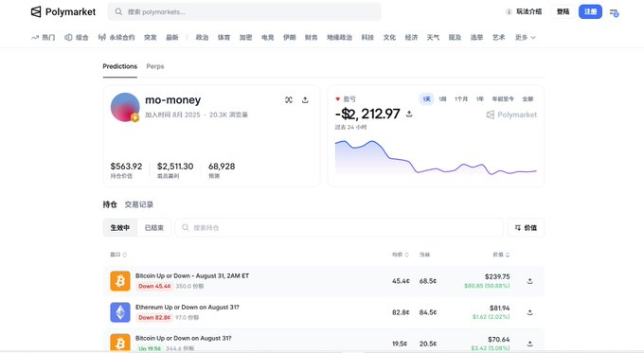This screenshot has width=644, height=353.
Task: Open the 科技 category
Action: coord(367,37)
